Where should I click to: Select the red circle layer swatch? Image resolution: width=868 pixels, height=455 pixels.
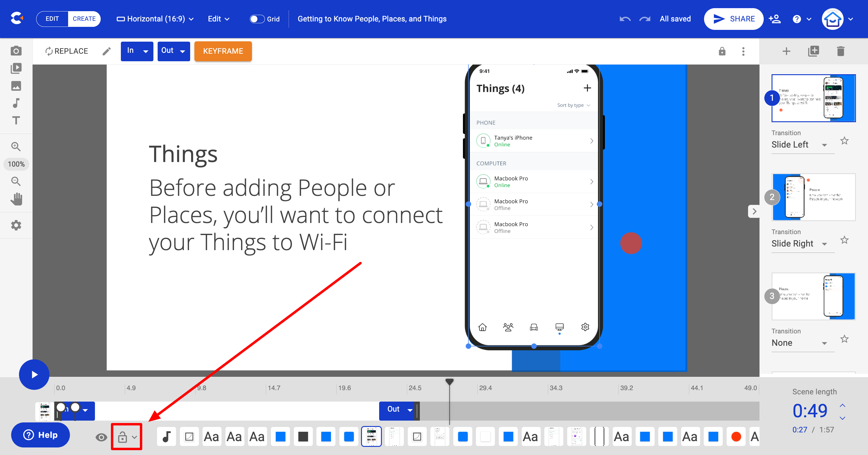point(736,437)
